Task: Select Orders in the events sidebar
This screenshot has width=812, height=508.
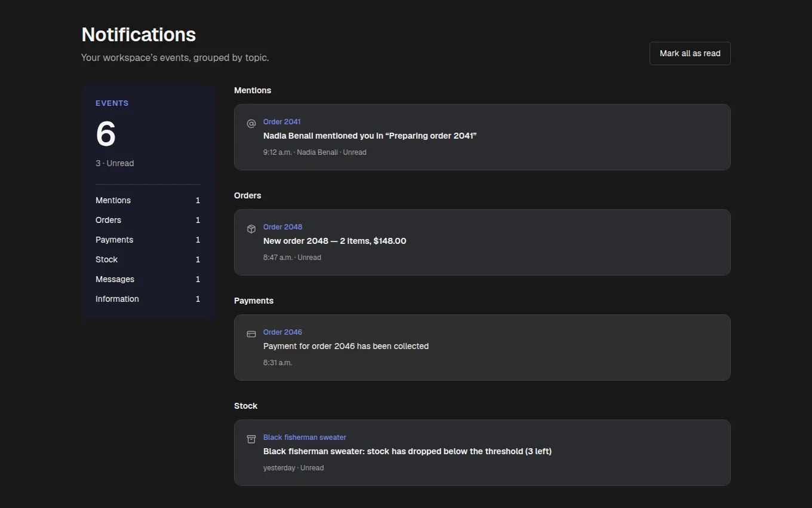Action: coord(147,220)
